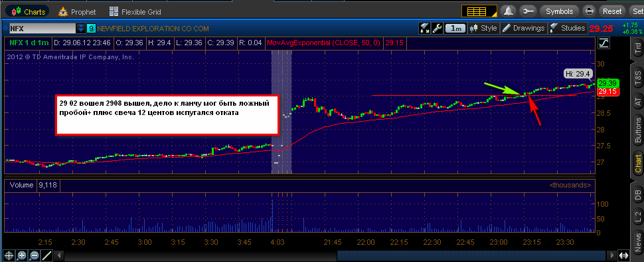Switch to the Flexible Grid tab
The height and width of the screenshot is (262, 644).
135,11
